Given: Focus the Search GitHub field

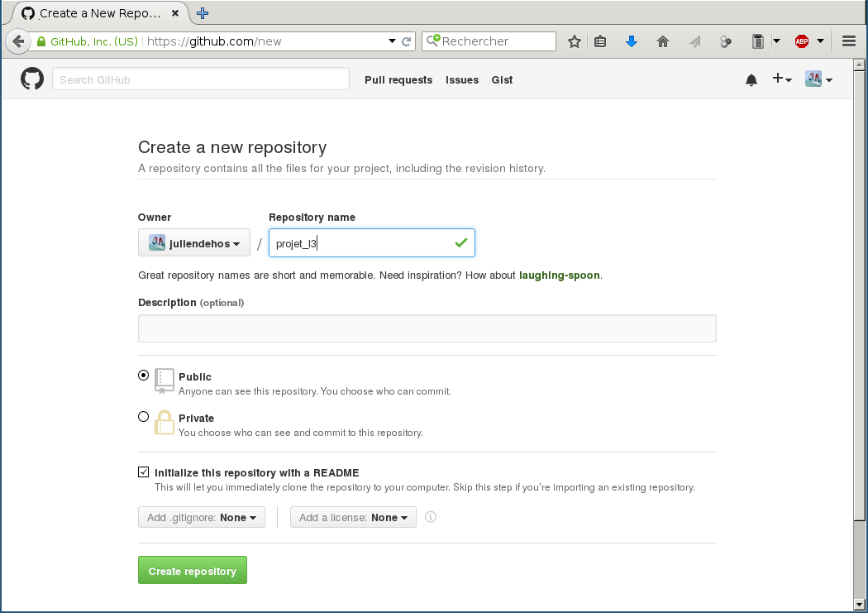Looking at the screenshot, I should point(201,79).
